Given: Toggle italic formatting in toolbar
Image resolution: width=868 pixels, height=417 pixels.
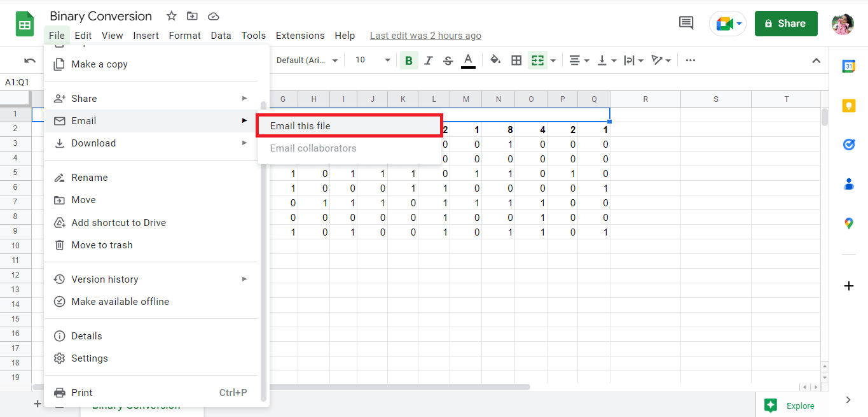Looking at the screenshot, I should coord(429,60).
